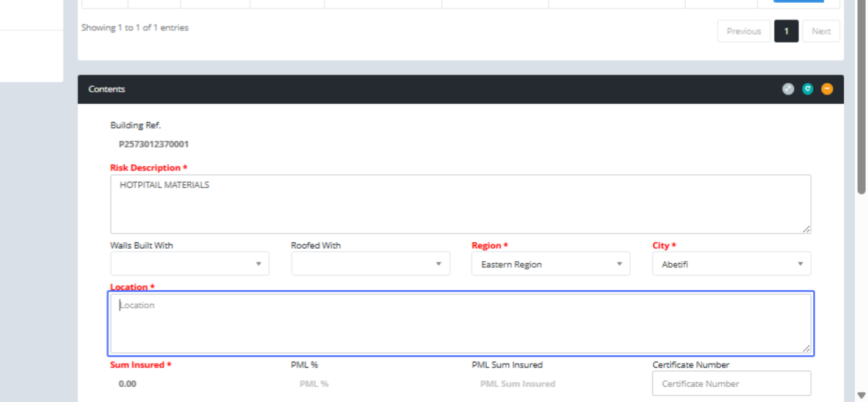Select page 1 in pagination
868x402 pixels.
coord(786,31)
